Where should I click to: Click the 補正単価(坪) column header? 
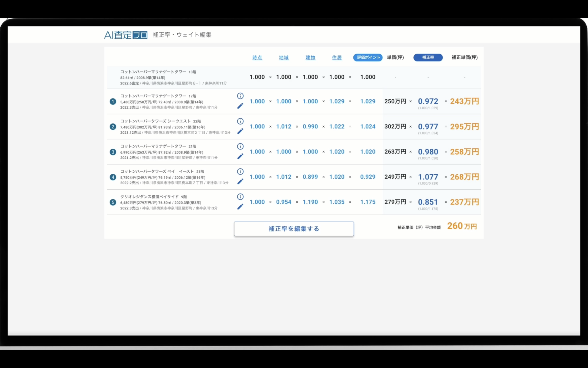point(464,57)
